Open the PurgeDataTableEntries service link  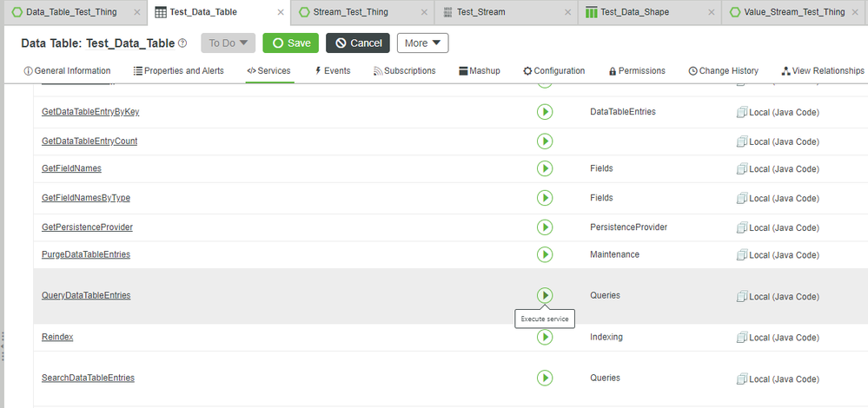[x=86, y=254]
